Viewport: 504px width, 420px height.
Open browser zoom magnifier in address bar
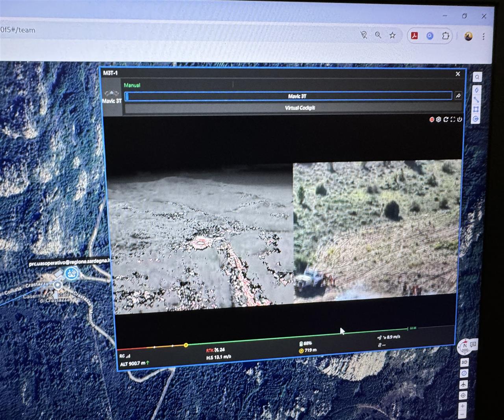click(x=378, y=35)
